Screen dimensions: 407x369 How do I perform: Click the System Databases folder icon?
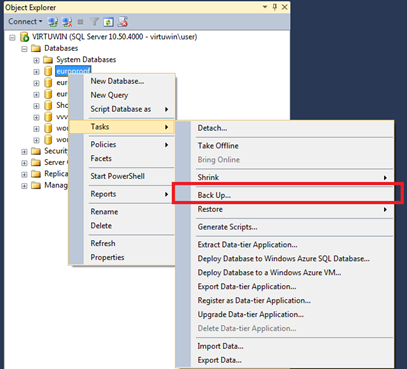point(48,60)
